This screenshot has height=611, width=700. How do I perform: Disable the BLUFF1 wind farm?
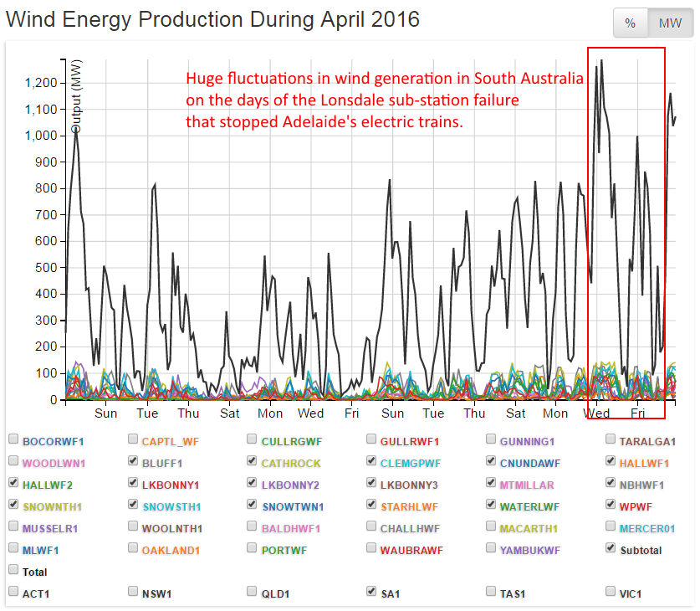pos(132,460)
